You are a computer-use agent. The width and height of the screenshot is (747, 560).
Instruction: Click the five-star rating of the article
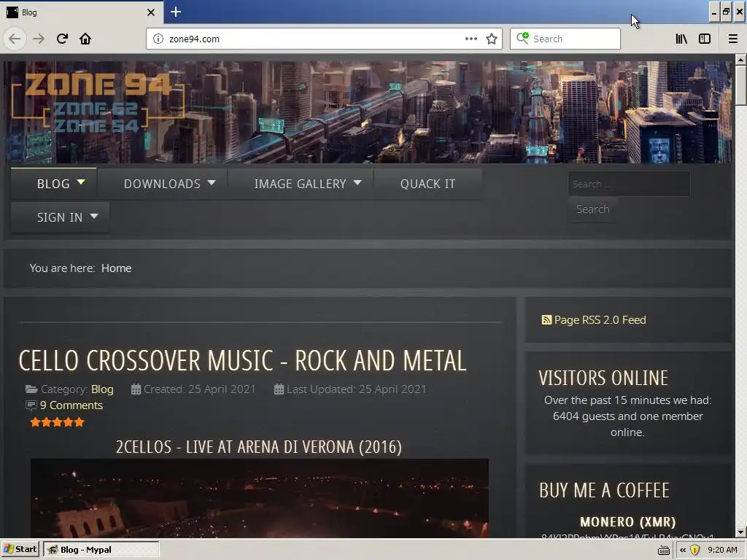[x=57, y=422]
